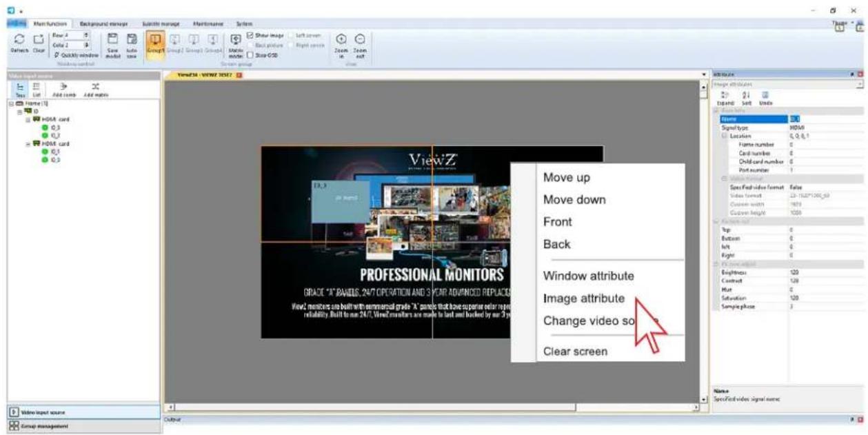Close the Attribute panel
The height and width of the screenshot is (435, 868).
click(x=860, y=74)
